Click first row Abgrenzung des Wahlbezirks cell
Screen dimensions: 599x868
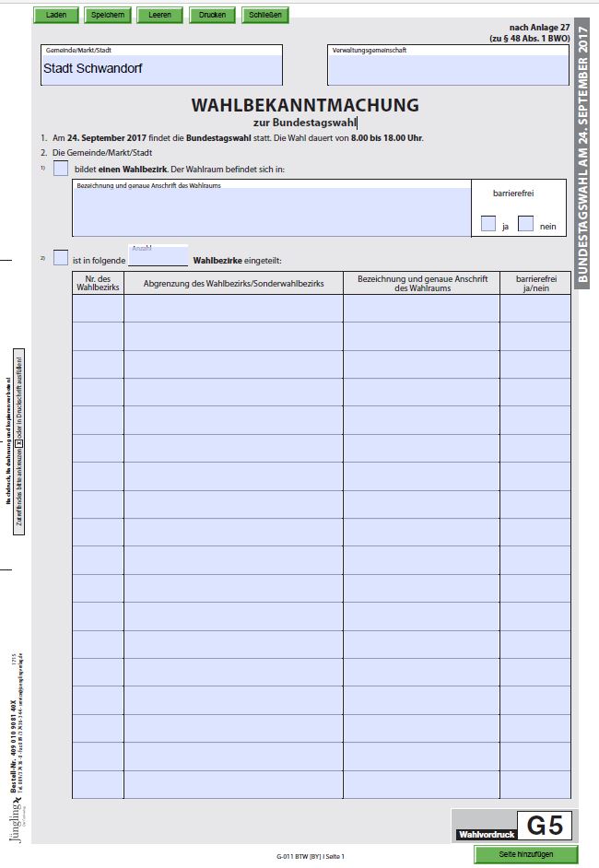coord(234,309)
